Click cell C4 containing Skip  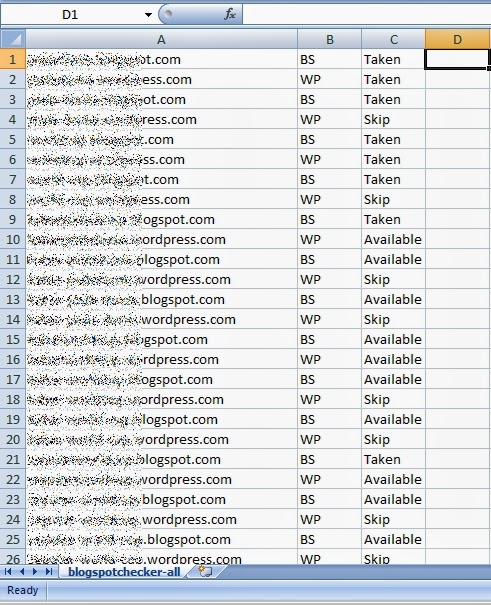pyautogui.click(x=393, y=119)
